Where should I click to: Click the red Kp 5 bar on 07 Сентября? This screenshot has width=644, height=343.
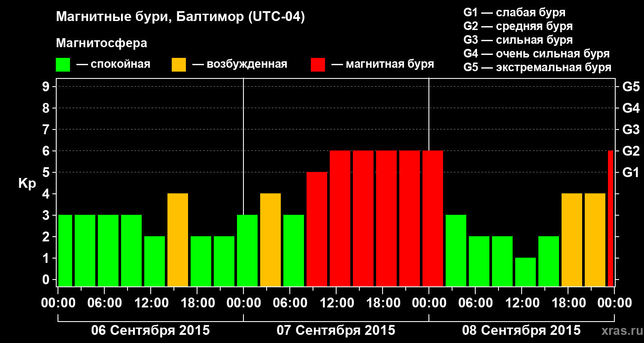coord(317,229)
